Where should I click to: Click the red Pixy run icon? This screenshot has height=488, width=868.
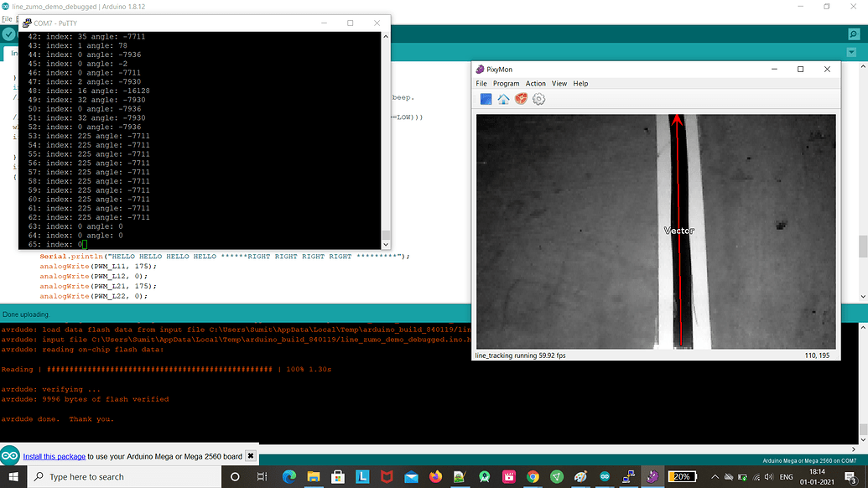(520, 98)
